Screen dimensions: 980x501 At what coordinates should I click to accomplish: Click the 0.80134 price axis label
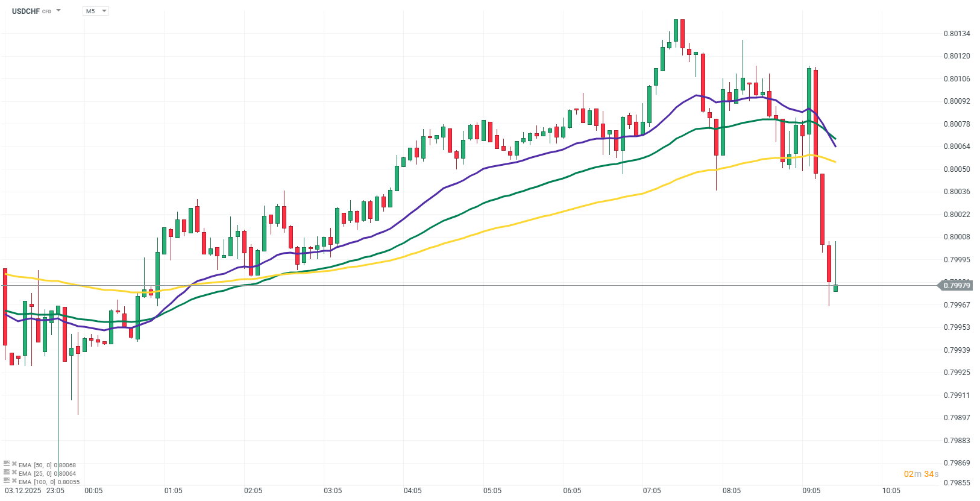click(956, 34)
